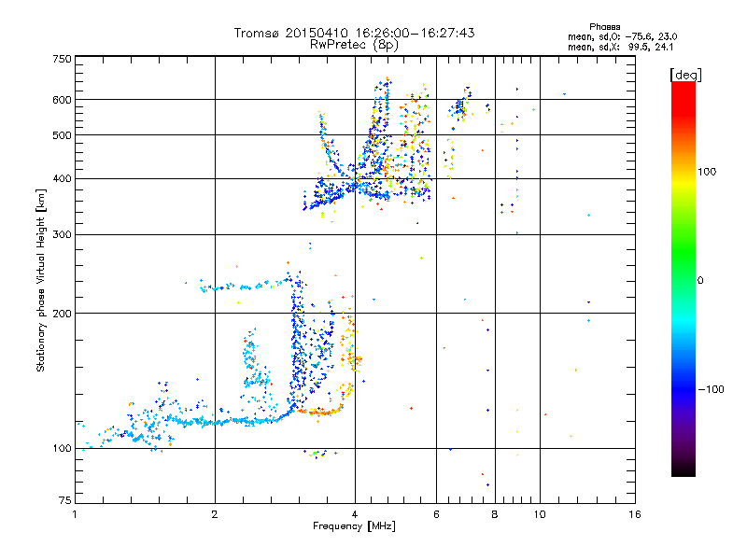Click the x-axis tick label '8'

click(x=495, y=514)
